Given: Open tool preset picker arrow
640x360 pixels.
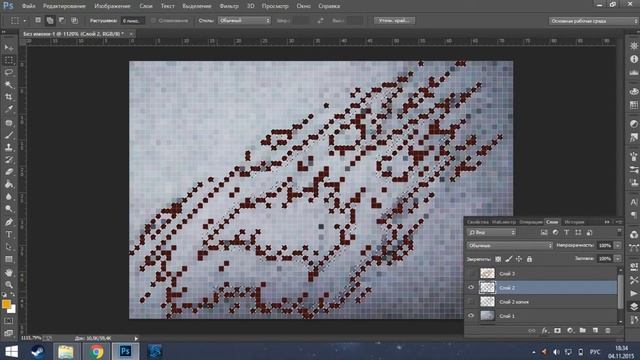Looking at the screenshot, I should [x=24, y=20].
